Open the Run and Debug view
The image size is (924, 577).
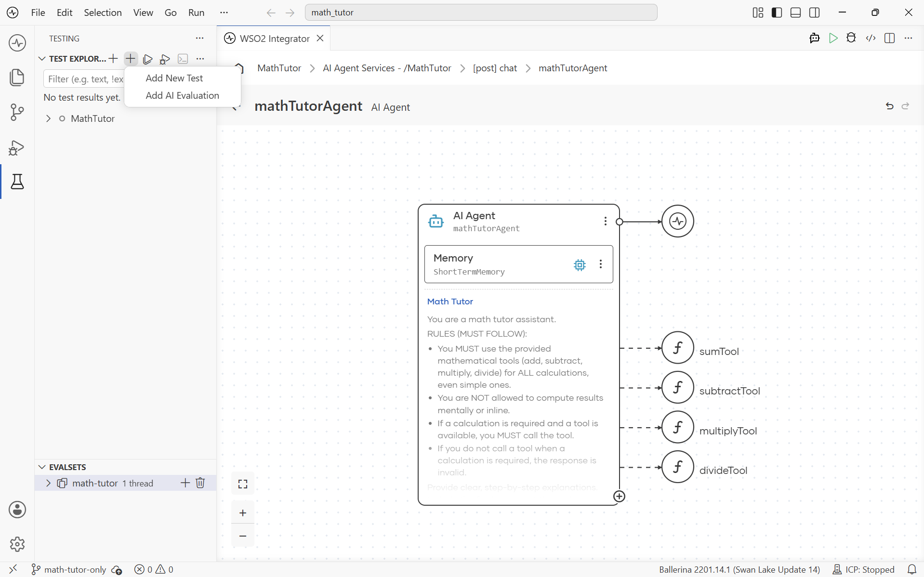coord(17,147)
